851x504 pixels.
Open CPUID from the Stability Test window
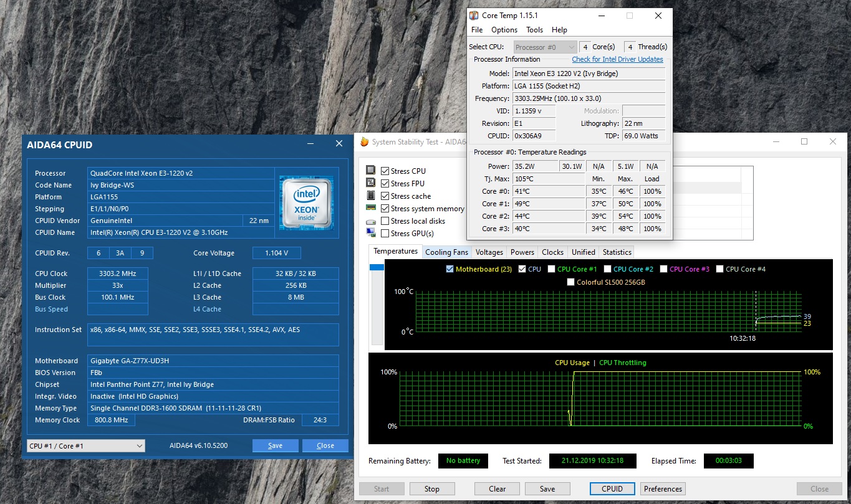612,489
